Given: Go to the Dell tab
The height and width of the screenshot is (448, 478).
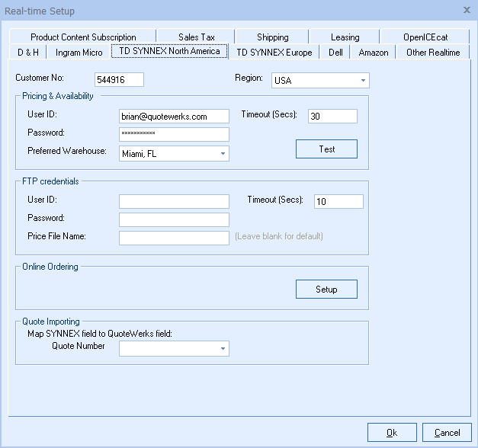Looking at the screenshot, I should 335,53.
